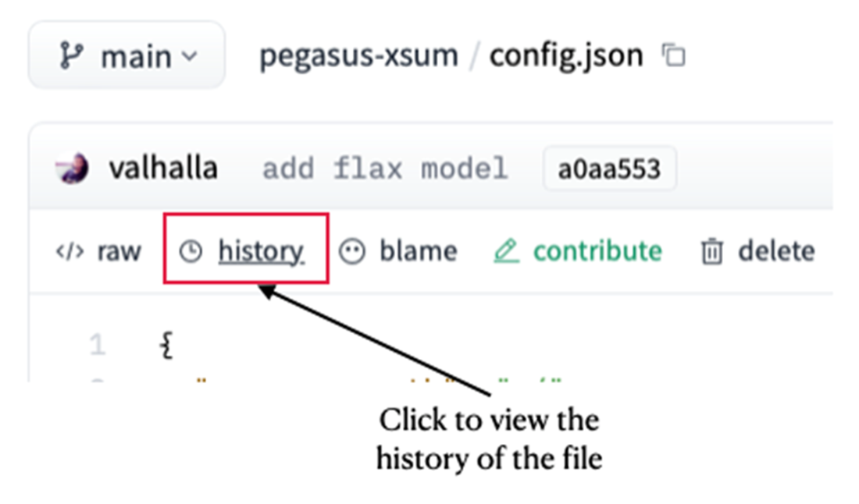The width and height of the screenshot is (859, 504).
Task: Click the green contribute pencil icon
Action: pos(506,251)
